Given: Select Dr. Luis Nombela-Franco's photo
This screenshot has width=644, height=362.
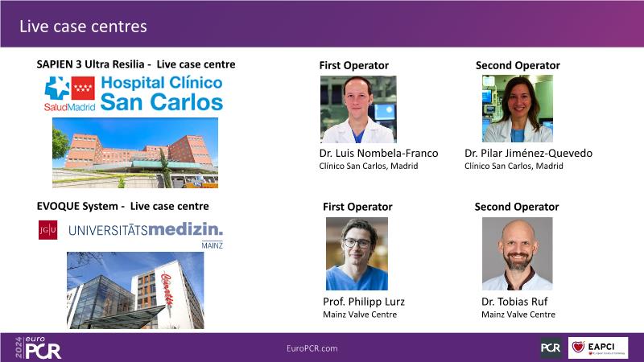Looking at the screenshot, I should coord(358,109).
